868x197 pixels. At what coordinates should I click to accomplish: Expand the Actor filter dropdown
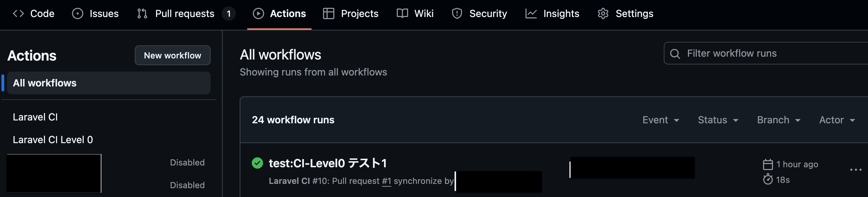coord(837,120)
